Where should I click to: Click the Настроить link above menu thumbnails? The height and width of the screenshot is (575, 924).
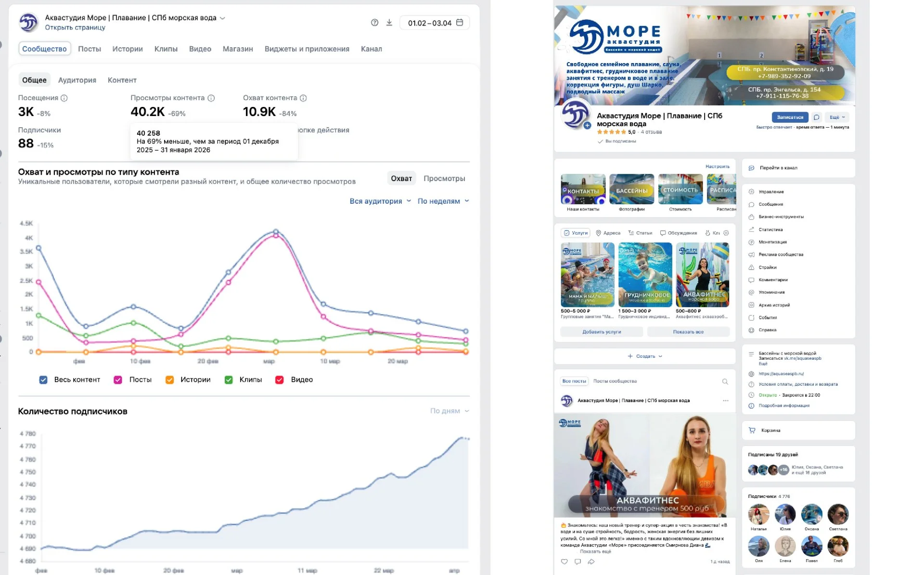pos(717,167)
